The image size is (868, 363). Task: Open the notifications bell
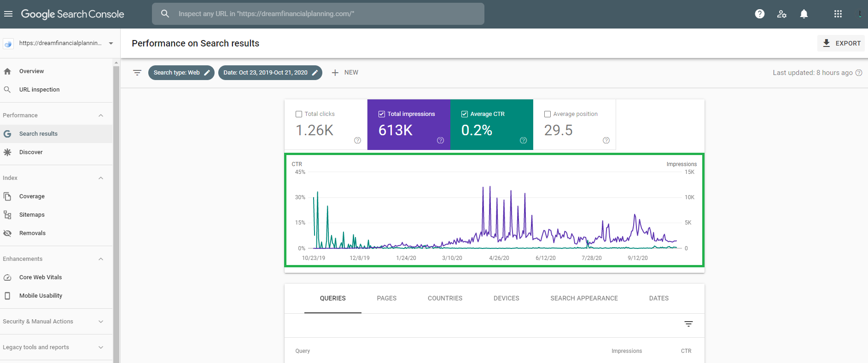(804, 14)
